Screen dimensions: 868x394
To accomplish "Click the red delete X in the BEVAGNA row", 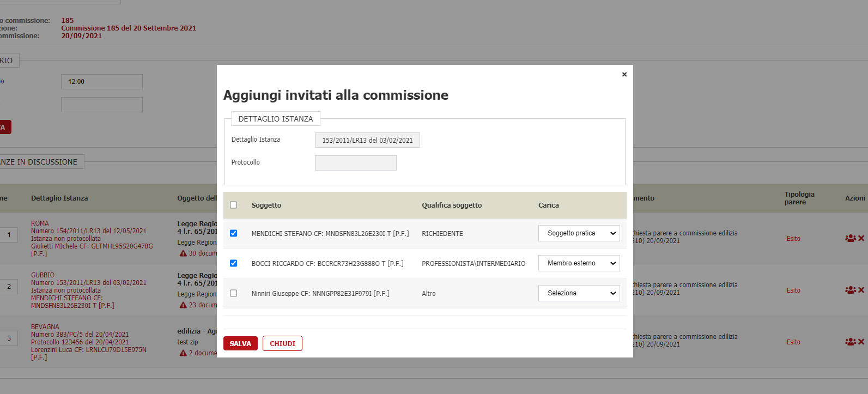I will tap(861, 342).
